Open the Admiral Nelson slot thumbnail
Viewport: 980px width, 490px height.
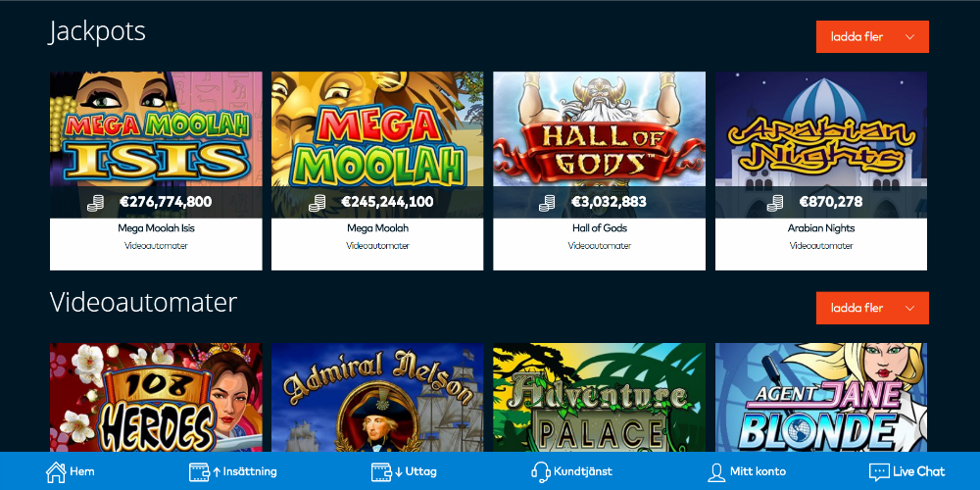click(x=377, y=398)
